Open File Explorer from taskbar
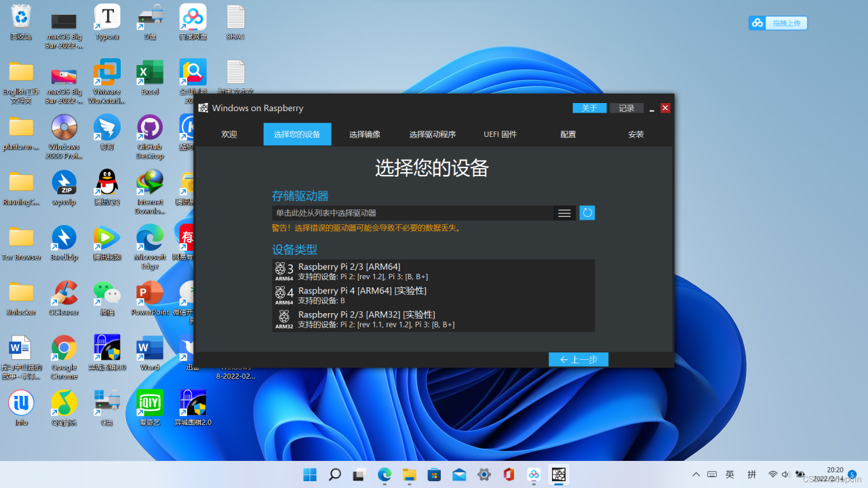Screen dimensions: 868x488 tap(409, 474)
